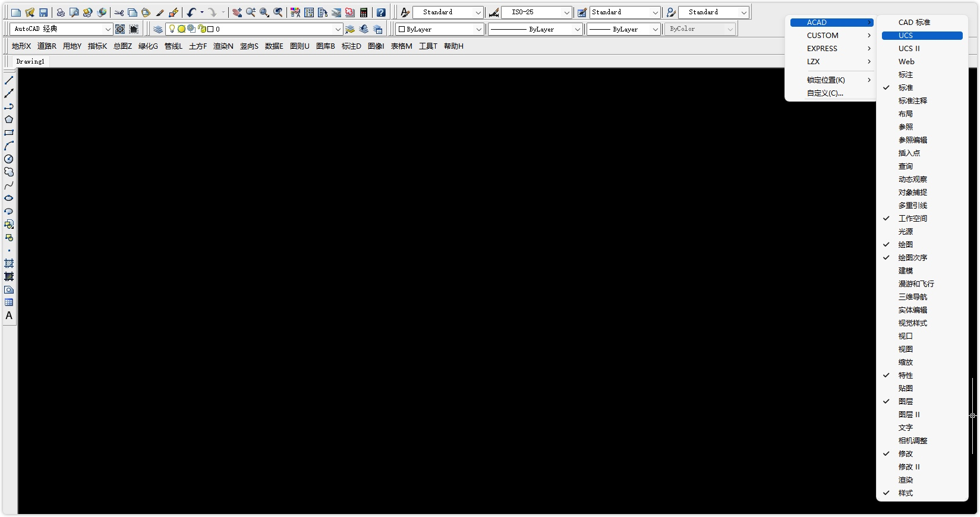Open the 绿化G menu
This screenshot has height=517, width=980.
pyautogui.click(x=148, y=46)
